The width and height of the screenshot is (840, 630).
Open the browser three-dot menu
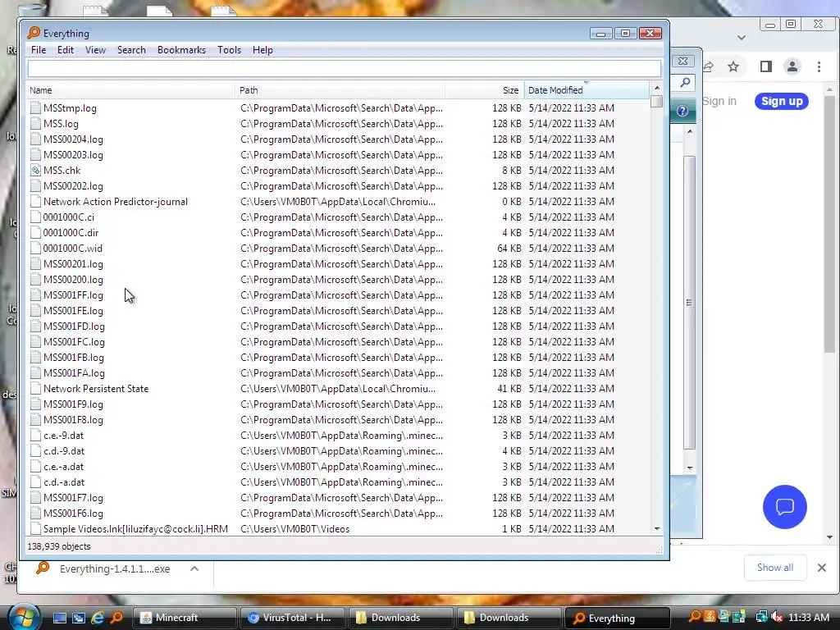coord(819,66)
